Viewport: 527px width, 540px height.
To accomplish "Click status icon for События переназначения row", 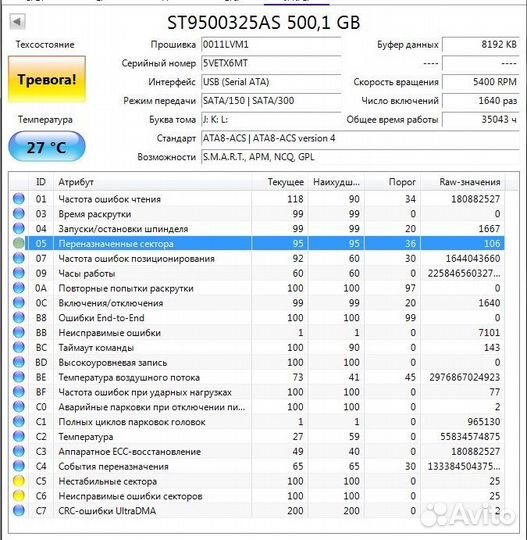I will (x=19, y=466).
